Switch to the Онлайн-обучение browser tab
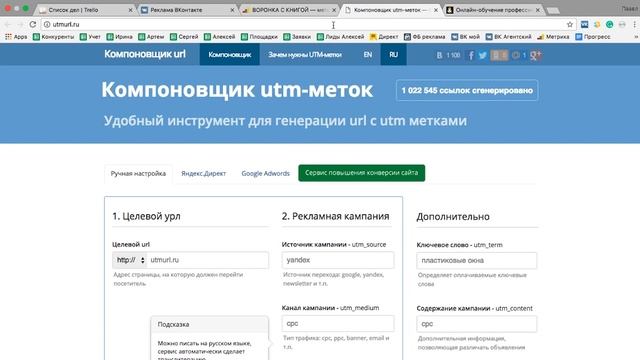This screenshot has width=640, height=360. [x=493, y=10]
